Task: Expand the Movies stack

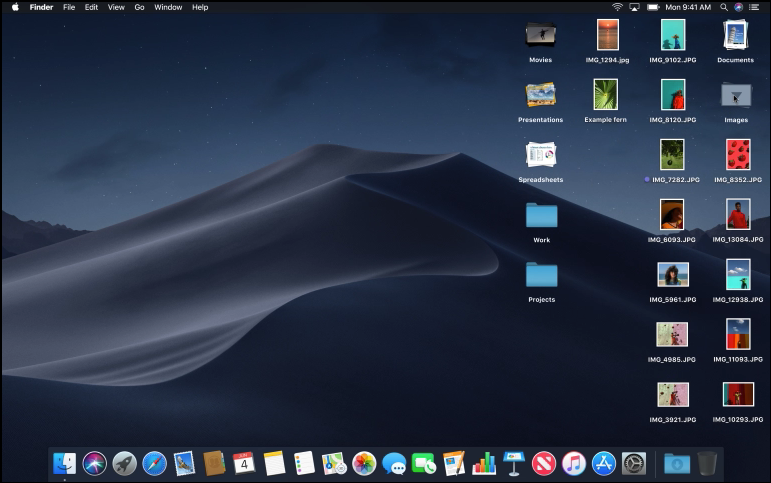Action: [x=540, y=35]
